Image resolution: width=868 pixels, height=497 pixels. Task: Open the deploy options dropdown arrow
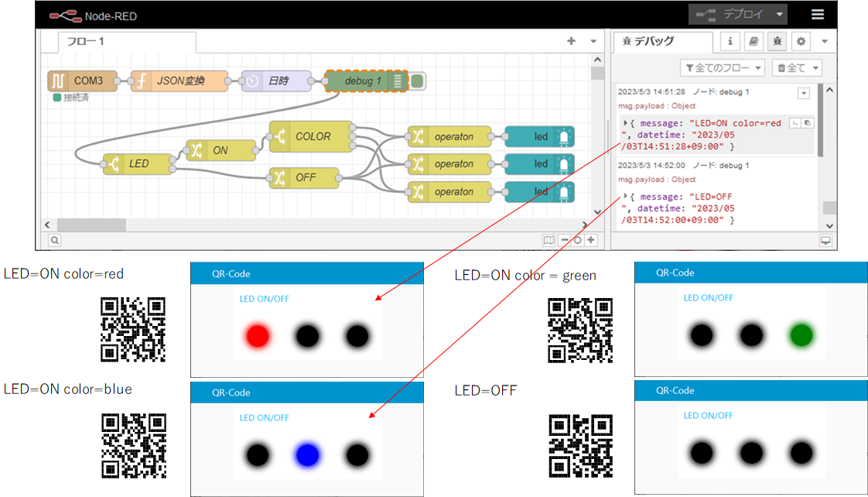[x=779, y=14]
